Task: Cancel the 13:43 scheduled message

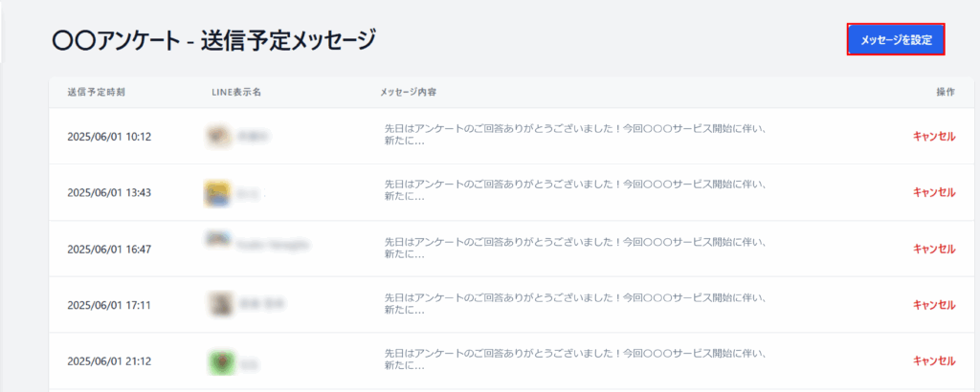Action: pos(934,192)
